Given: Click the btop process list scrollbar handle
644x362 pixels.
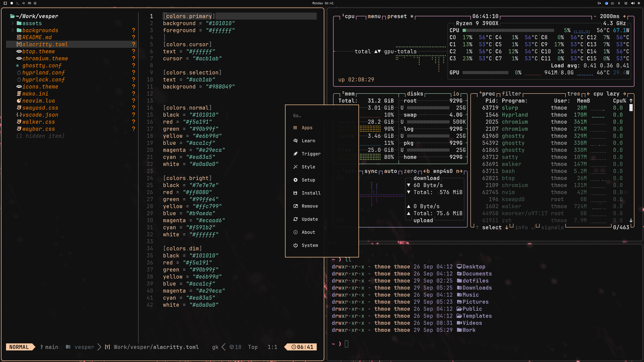Looking at the screenshot, I should [x=631, y=108].
